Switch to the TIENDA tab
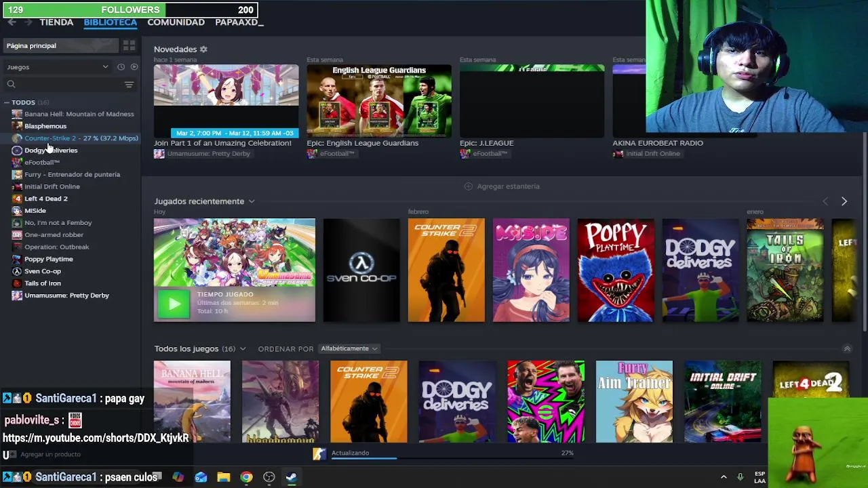Screen dimensions: 868x488 56,22
